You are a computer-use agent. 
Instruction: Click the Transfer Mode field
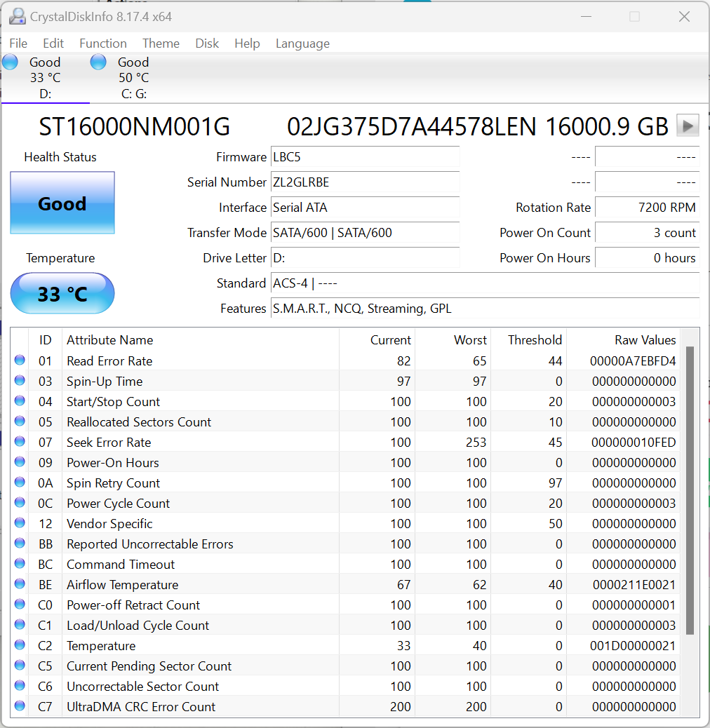[365, 233]
